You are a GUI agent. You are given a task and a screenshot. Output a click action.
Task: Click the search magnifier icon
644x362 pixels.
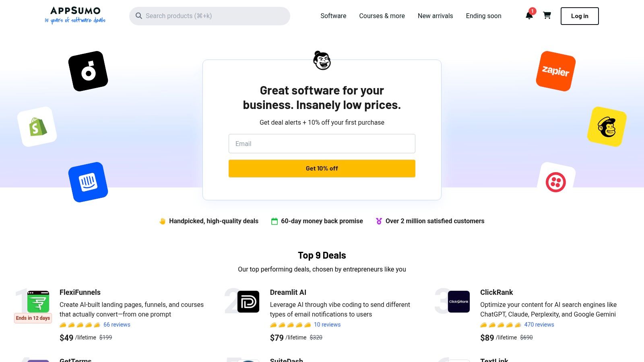139,16
